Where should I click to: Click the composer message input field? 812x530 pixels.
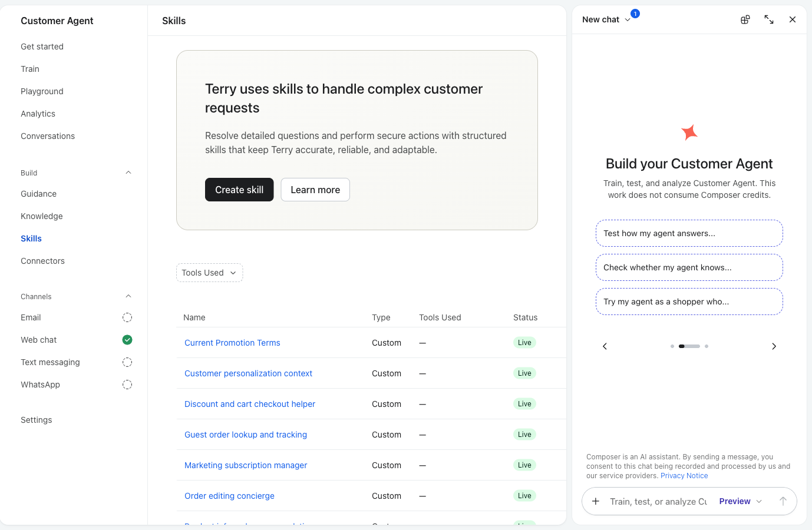pos(658,501)
